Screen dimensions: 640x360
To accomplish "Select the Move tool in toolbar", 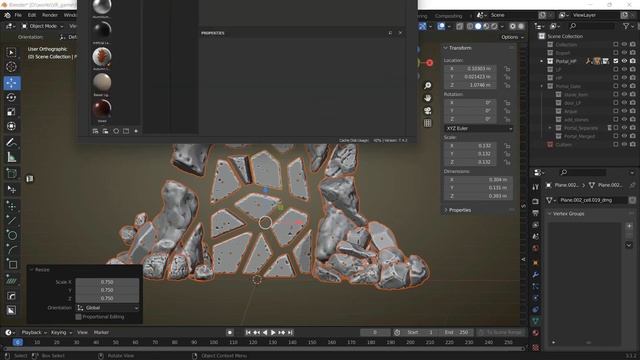I will coord(11,83).
